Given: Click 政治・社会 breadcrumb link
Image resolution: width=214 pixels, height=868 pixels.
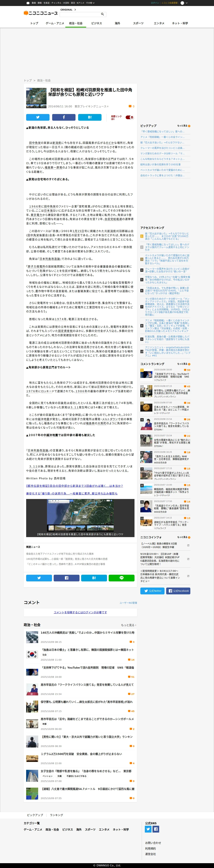Looking at the screenshot, I should click(44, 81).
